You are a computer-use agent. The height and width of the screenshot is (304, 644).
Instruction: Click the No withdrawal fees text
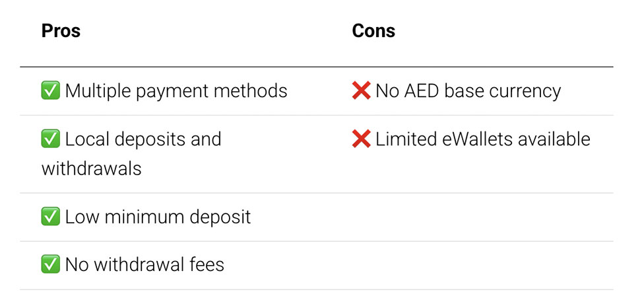click(x=145, y=265)
